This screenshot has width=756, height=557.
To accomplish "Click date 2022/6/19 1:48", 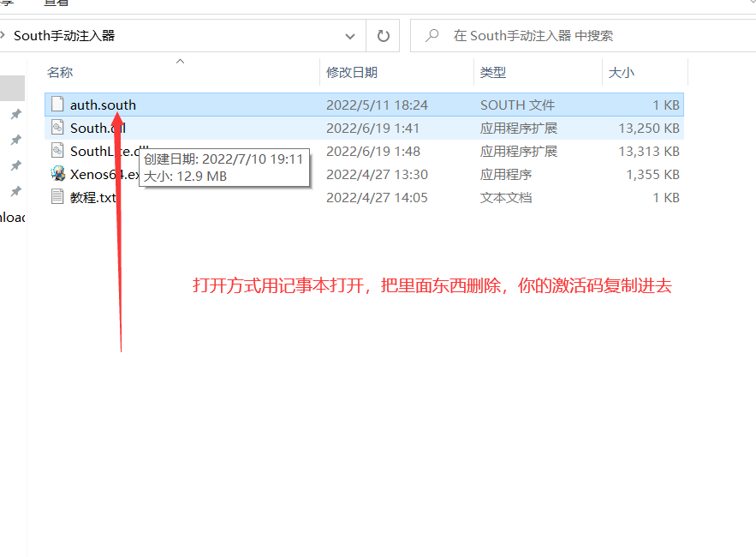I will point(373,151).
